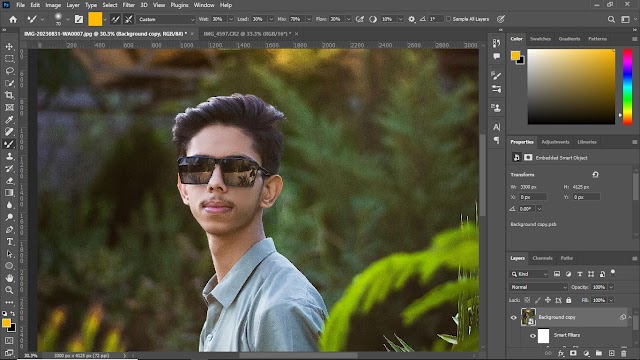Toggle Load brush after each stroke
The image size is (640, 360).
pos(115,19)
